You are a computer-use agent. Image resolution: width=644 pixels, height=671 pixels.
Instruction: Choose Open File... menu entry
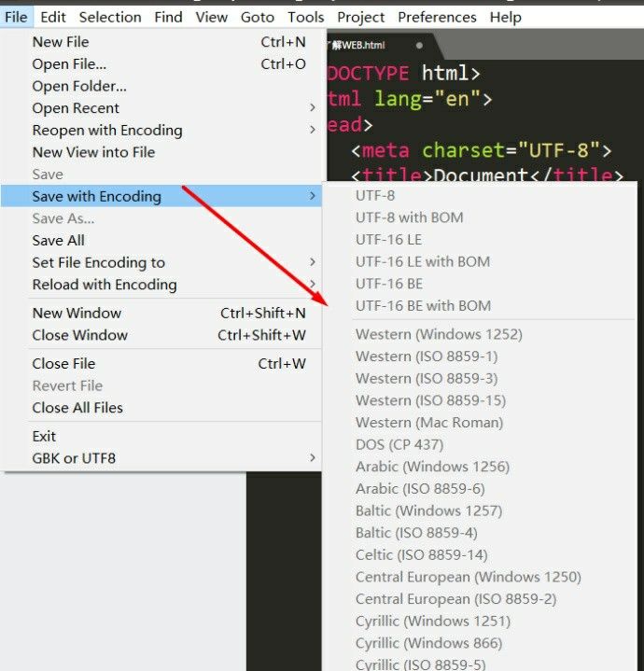[x=161, y=64]
